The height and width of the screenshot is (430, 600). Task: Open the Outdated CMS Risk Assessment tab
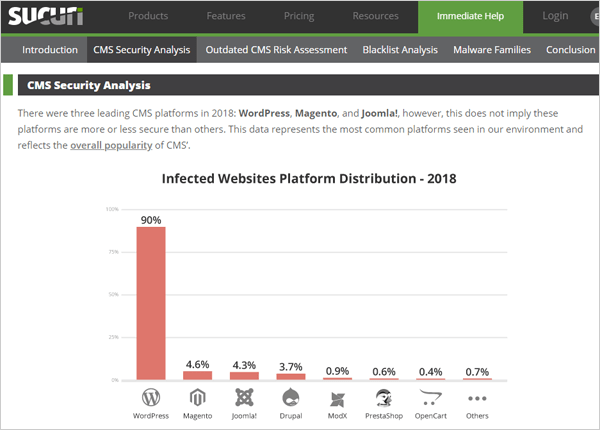pos(276,50)
